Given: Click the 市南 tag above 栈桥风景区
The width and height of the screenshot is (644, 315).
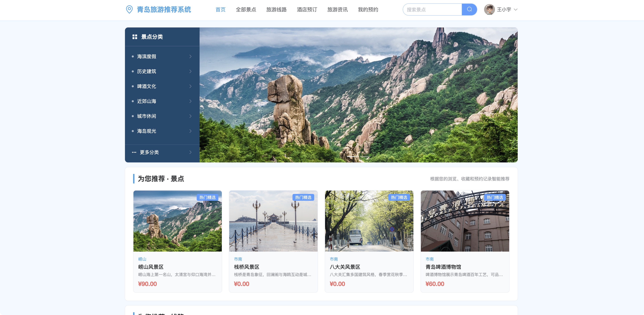Looking at the screenshot, I should 238,259.
